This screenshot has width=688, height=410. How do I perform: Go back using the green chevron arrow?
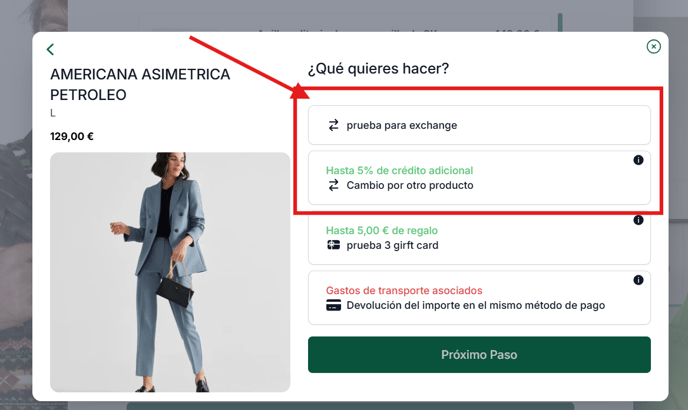pos(50,49)
